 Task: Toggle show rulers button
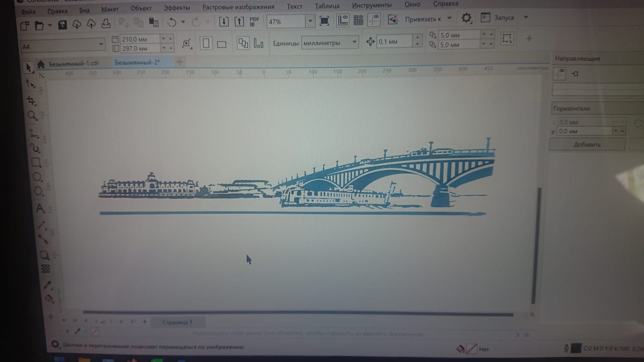(343, 20)
